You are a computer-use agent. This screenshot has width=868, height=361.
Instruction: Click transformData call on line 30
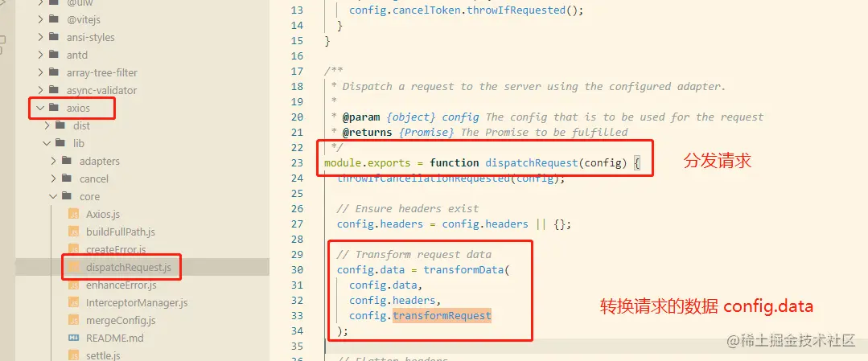(463, 269)
